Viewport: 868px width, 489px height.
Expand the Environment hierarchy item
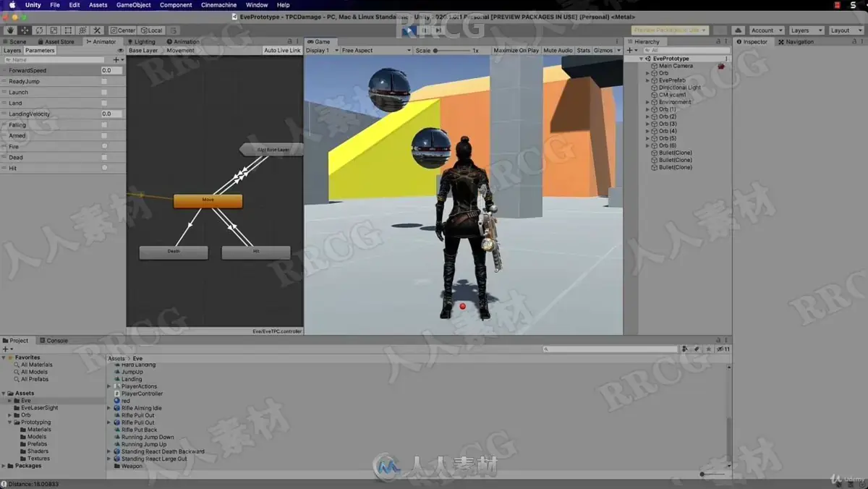(x=648, y=102)
